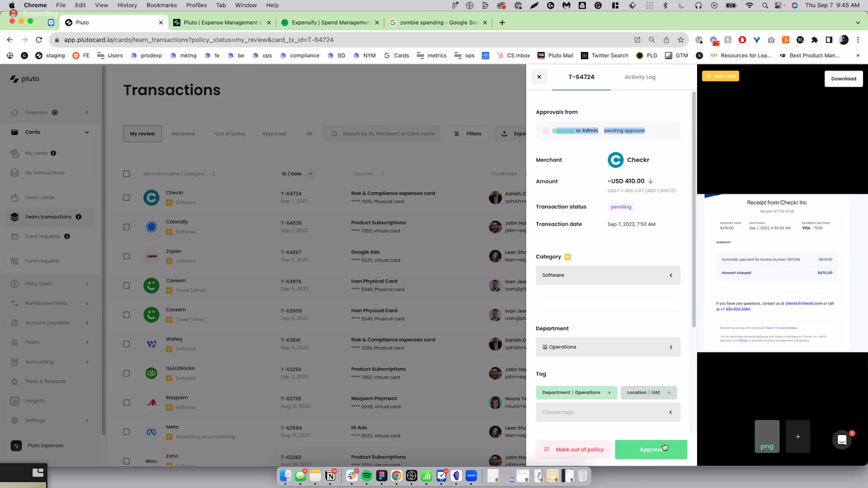Bookmark this page with star icon
Screen dimensions: 868x488
point(681,40)
